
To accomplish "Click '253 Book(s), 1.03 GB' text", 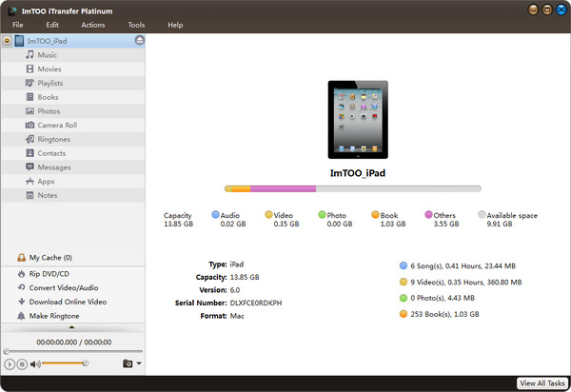I will click(x=444, y=314).
